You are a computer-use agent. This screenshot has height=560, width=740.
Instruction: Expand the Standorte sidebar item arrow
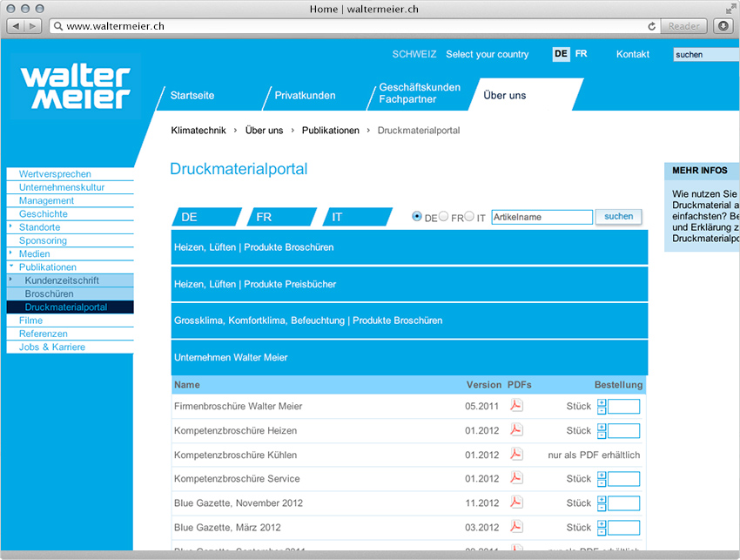tap(10, 226)
